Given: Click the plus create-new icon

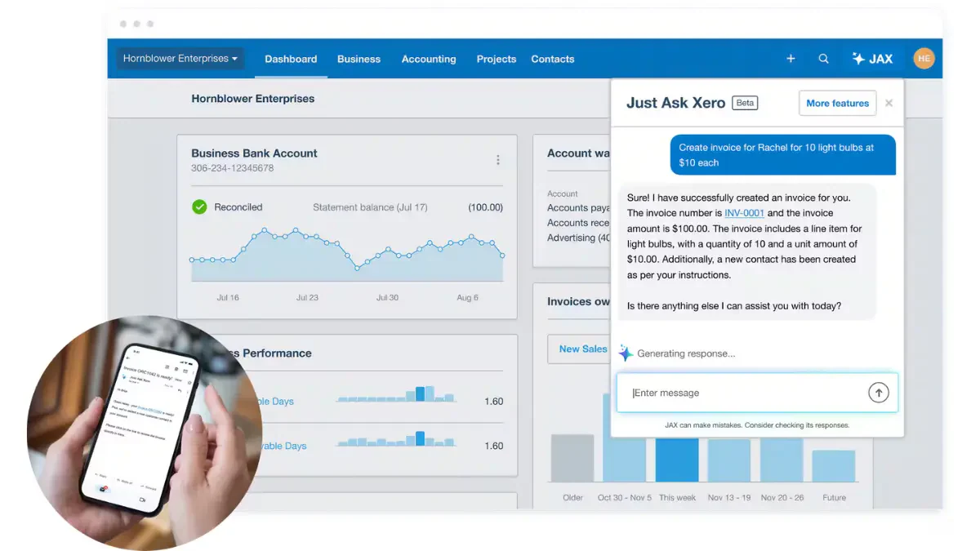Looking at the screenshot, I should coord(791,59).
